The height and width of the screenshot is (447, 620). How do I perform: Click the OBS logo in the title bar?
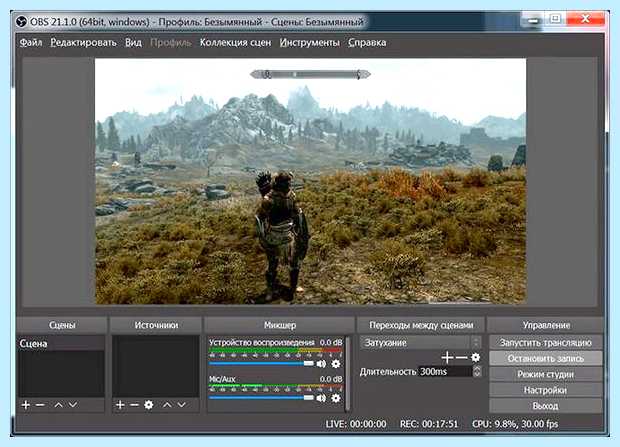21,21
